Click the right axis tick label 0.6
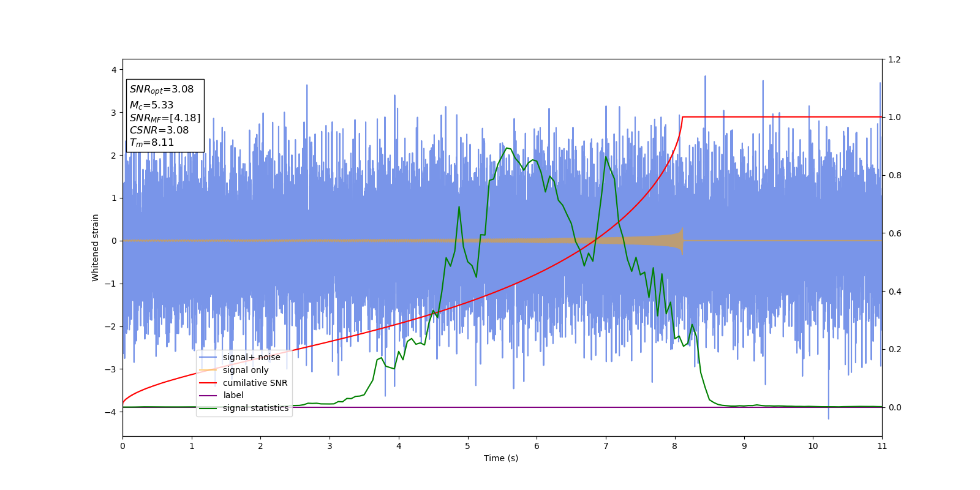 894,233
